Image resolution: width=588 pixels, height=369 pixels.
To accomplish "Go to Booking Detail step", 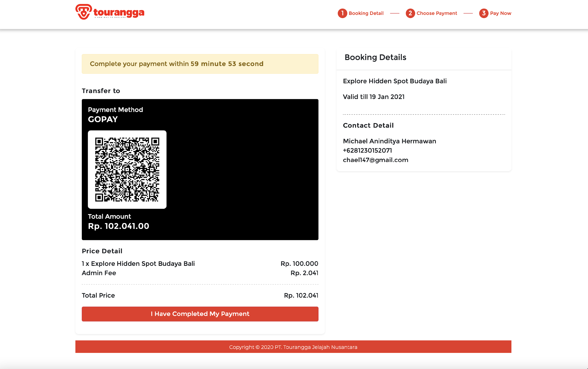I will click(x=366, y=13).
